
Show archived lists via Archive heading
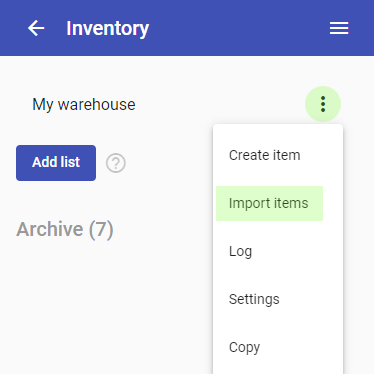(x=65, y=229)
